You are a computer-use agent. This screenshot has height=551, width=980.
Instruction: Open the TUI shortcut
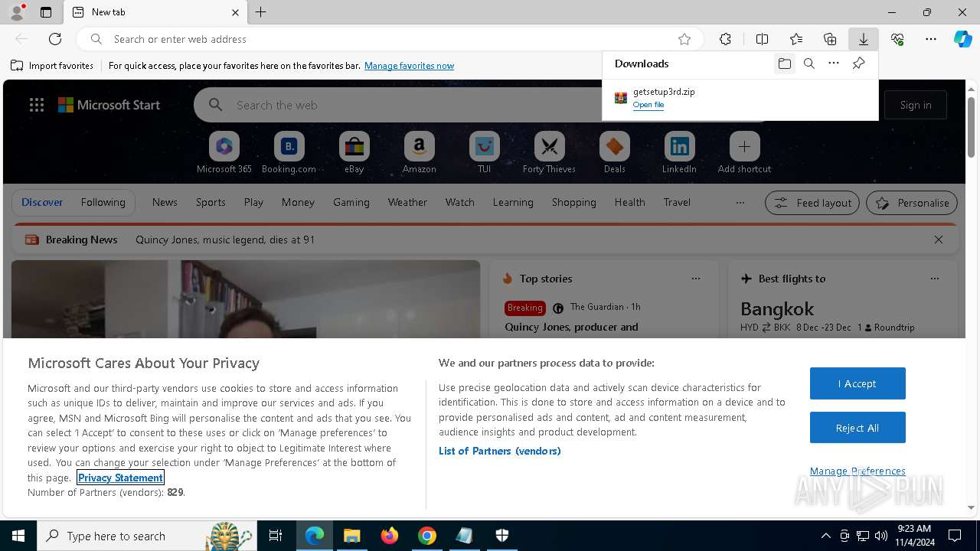(484, 153)
